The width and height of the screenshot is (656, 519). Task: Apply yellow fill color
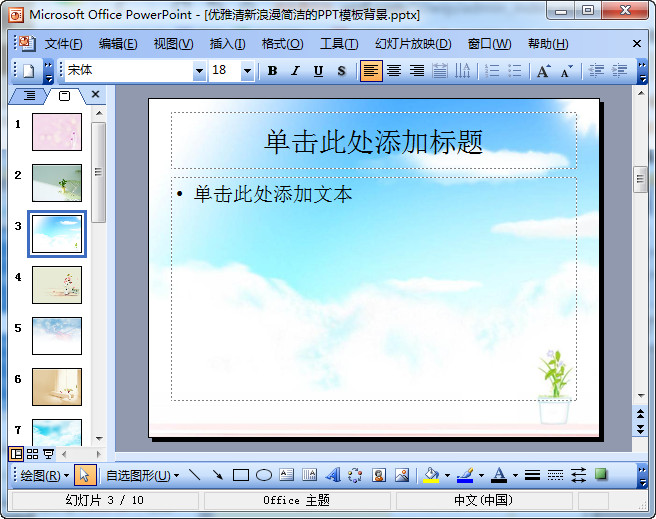click(431, 475)
